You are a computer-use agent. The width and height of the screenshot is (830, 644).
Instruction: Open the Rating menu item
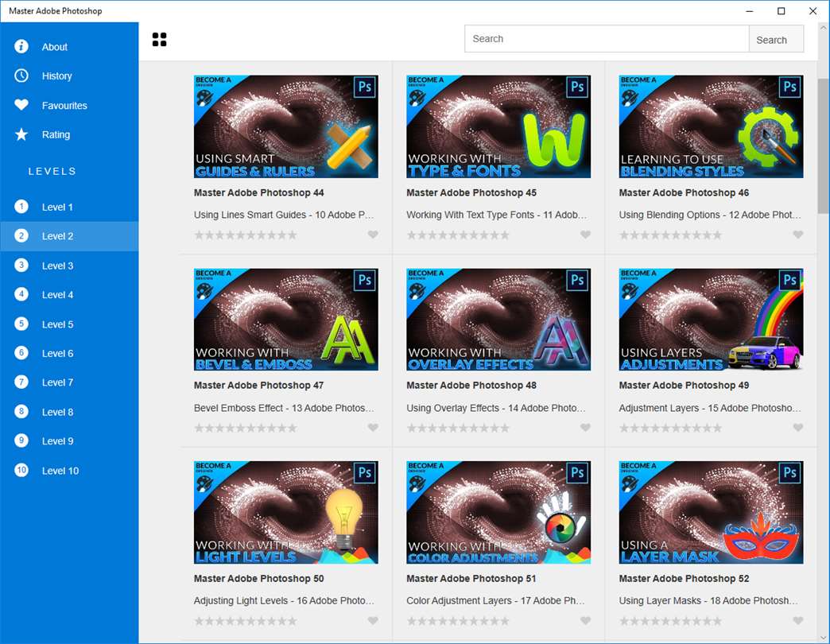pos(69,134)
